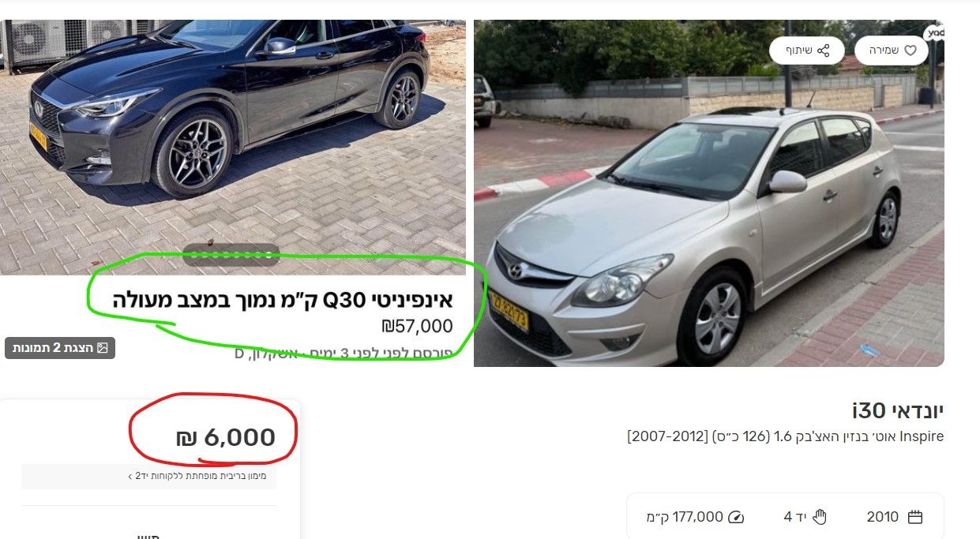Open the שיתוף share button
980x539 pixels.
tap(807, 50)
